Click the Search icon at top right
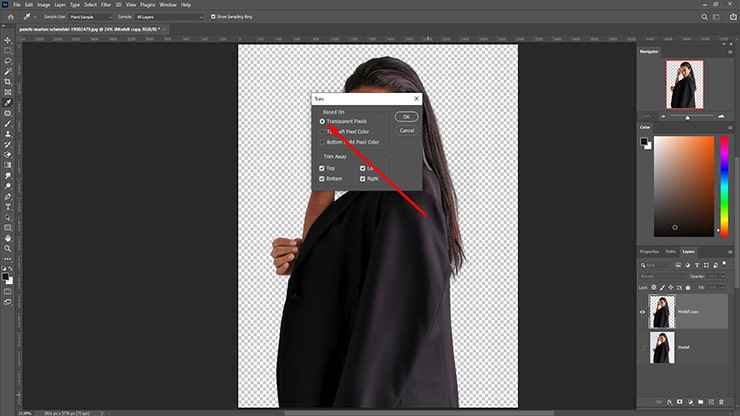 click(x=704, y=17)
